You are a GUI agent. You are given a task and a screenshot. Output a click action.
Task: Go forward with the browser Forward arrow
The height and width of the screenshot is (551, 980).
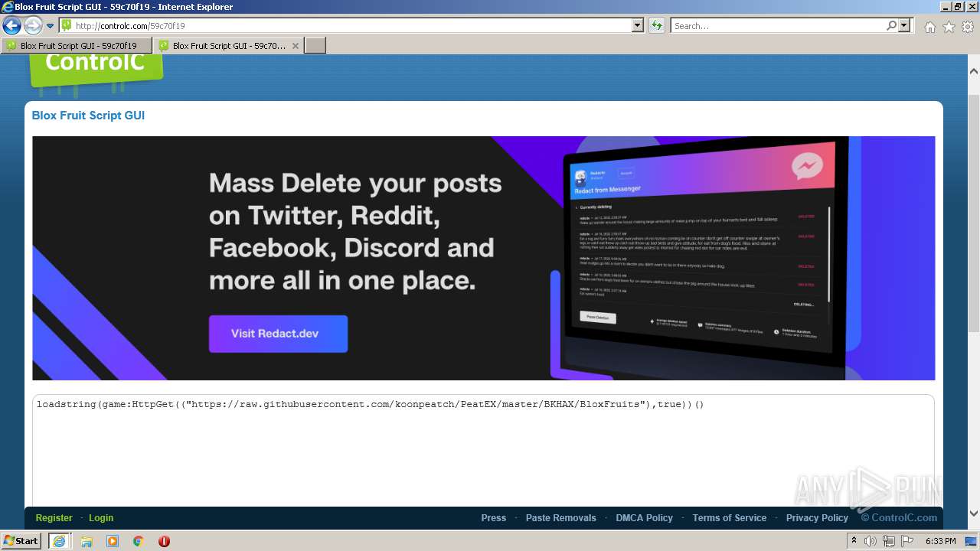[x=33, y=26]
